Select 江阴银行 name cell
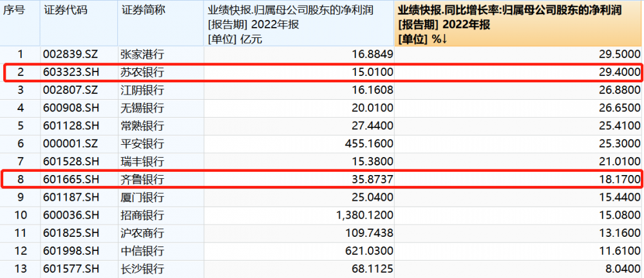The height and width of the screenshot is (278, 644). tap(142, 90)
